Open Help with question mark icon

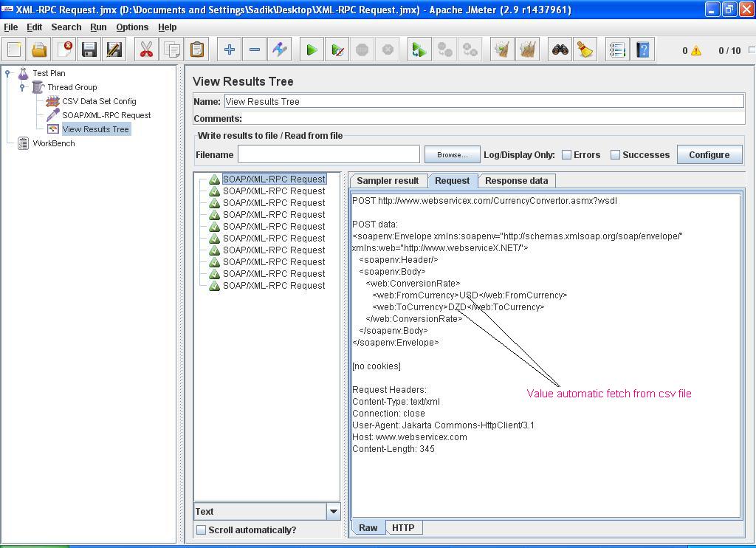pyautogui.click(x=643, y=49)
